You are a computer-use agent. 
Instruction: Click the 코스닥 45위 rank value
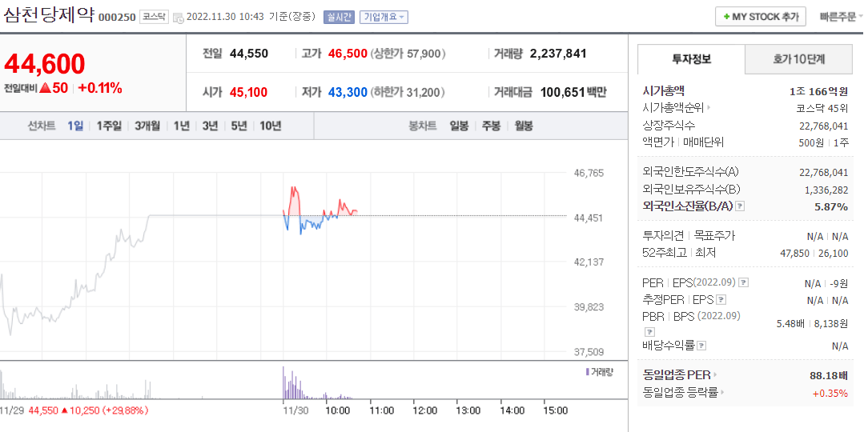pos(822,109)
